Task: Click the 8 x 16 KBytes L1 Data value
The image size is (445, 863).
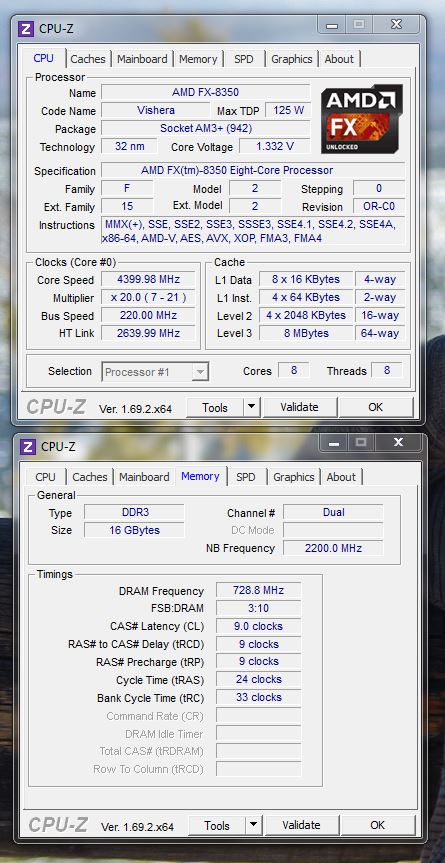Action: 306,279
